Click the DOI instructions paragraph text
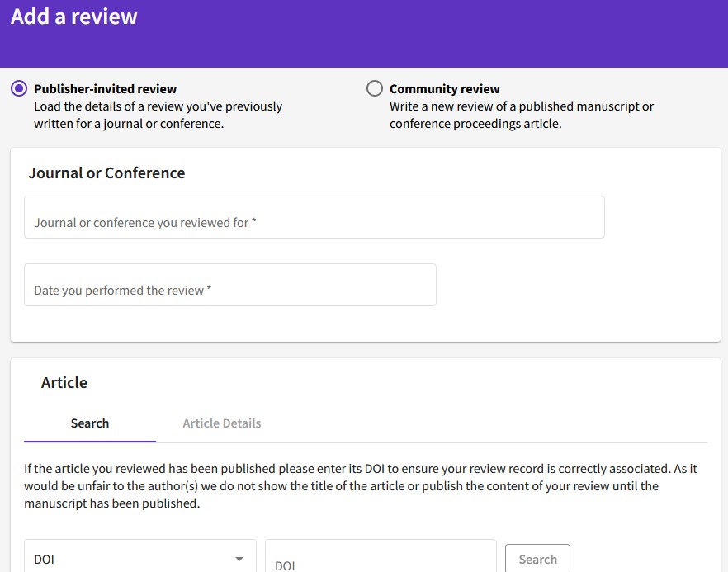The height and width of the screenshot is (572, 728). (x=361, y=485)
